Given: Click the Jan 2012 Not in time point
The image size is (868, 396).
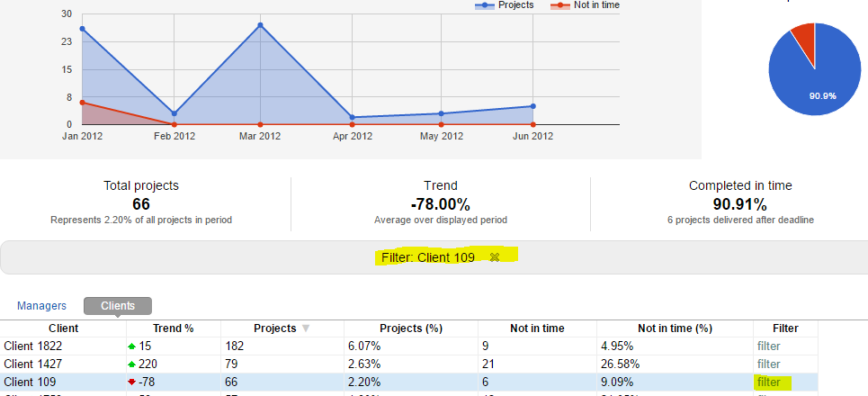Looking at the screenshot, I should (82, 103).
